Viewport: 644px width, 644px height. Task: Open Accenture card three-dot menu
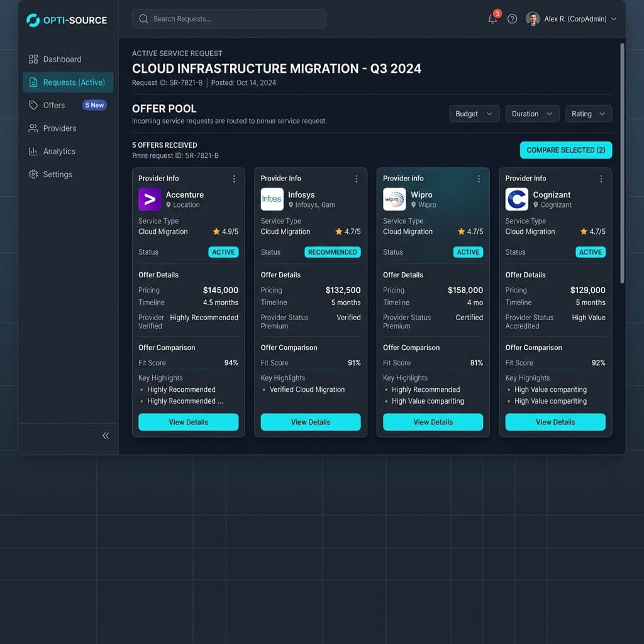[x=234, y=179]
